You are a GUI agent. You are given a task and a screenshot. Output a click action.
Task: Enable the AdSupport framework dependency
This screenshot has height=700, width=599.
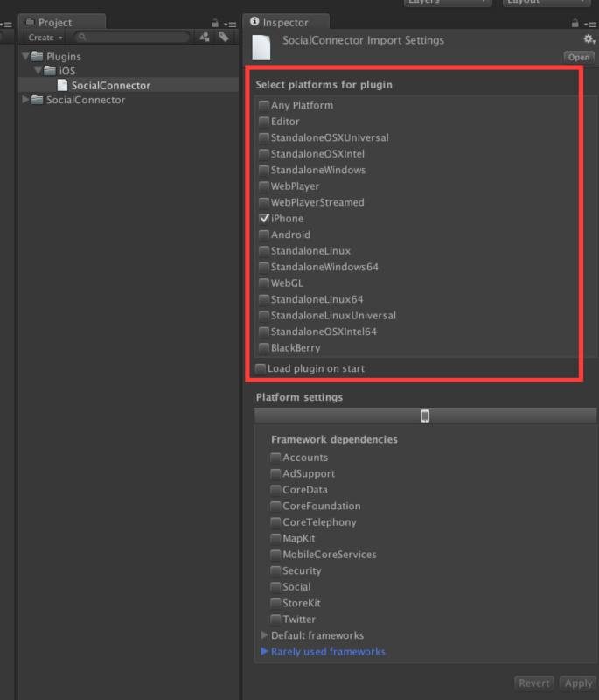pyautogui.click(x=275, y=473)
